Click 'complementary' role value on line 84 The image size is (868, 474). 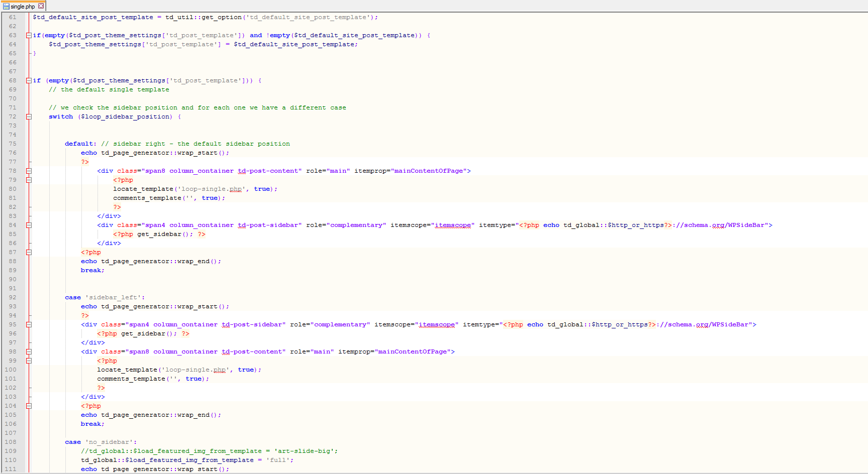(356, 225)
